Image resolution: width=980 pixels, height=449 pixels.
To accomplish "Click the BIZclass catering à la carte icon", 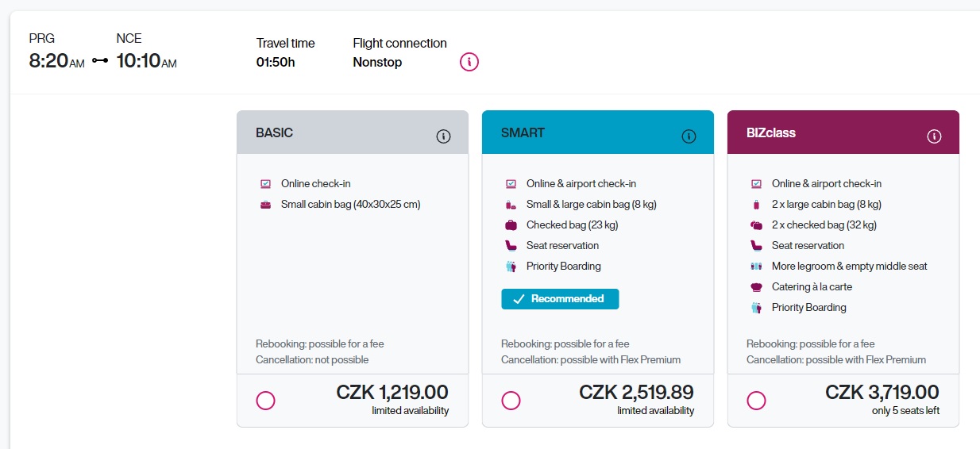I will (x=757, y=287).
